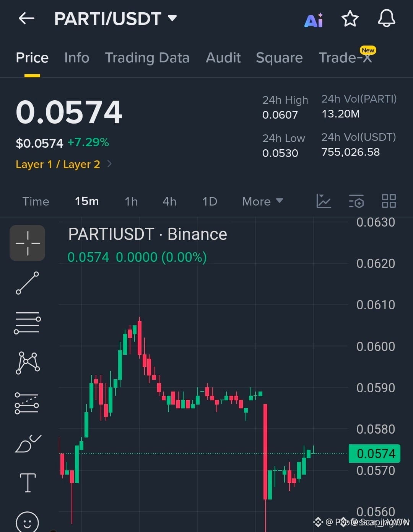
Task: Add PARTI/USDT to favorites with star
Action: coord(350,19)
